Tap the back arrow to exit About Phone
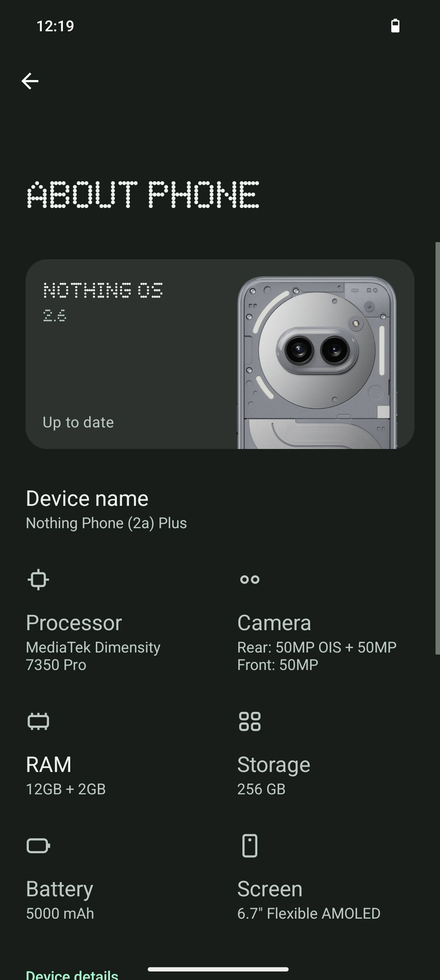Image resolution: width=440 pixels, height=980 pixels. [x=30, y=81]
